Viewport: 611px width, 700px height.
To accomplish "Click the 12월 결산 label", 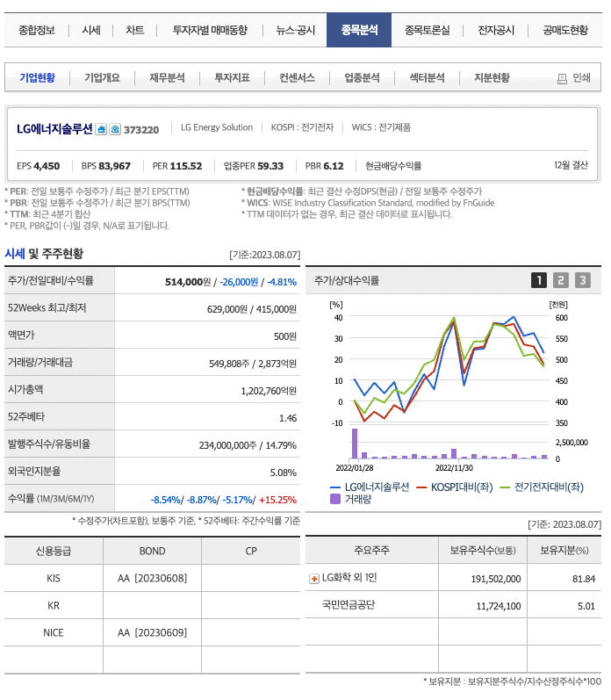I will click(571, 165).
